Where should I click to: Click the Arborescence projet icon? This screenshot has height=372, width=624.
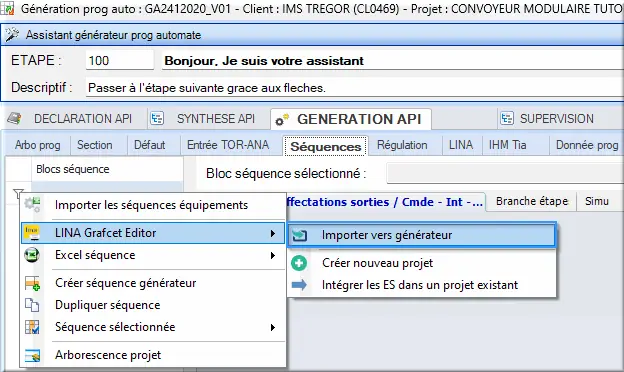(x=32, y=355)
